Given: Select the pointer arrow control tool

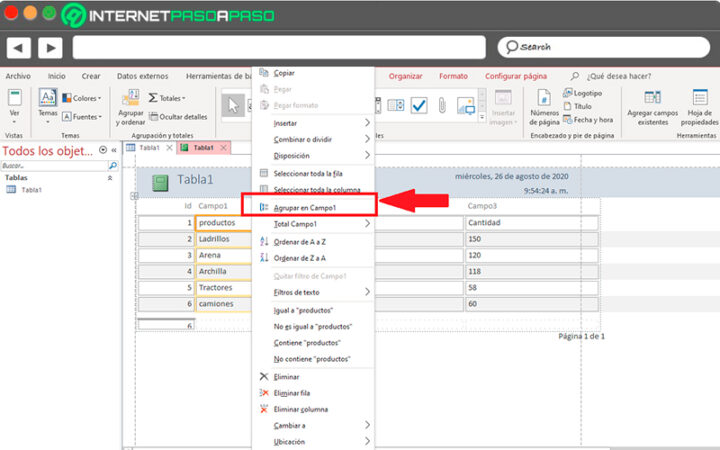Looking at the screenshot, I should 233,105.
